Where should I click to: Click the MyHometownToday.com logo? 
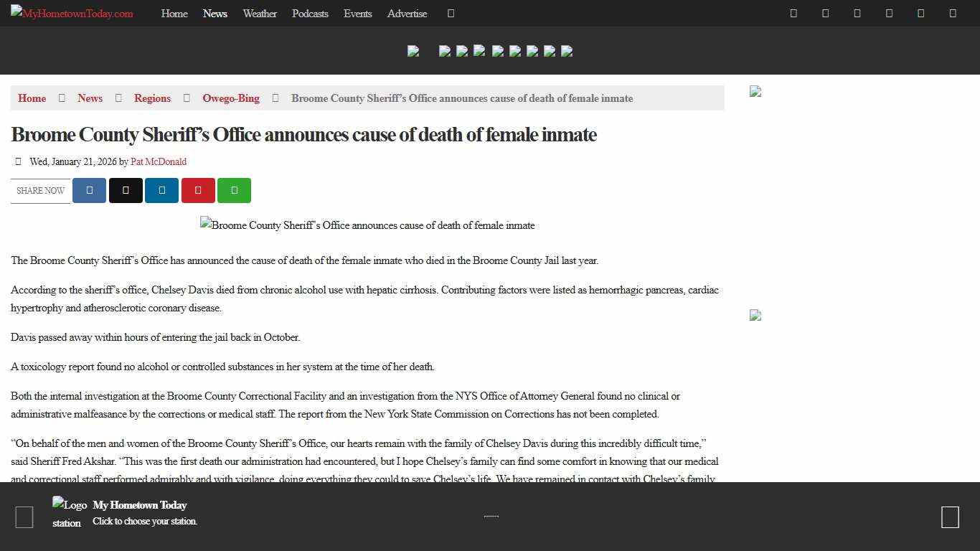71,13
